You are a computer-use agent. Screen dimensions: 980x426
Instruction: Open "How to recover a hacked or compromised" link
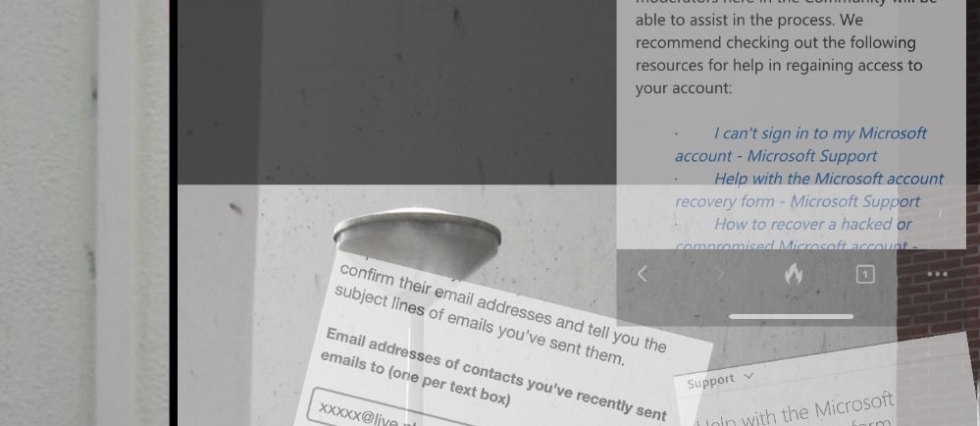point(795,233)
